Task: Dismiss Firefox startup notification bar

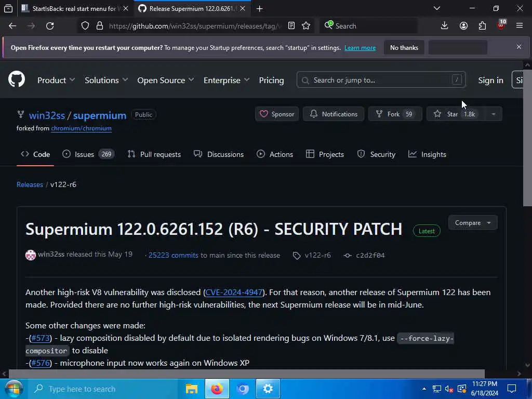Action: (x=519, y=47)
